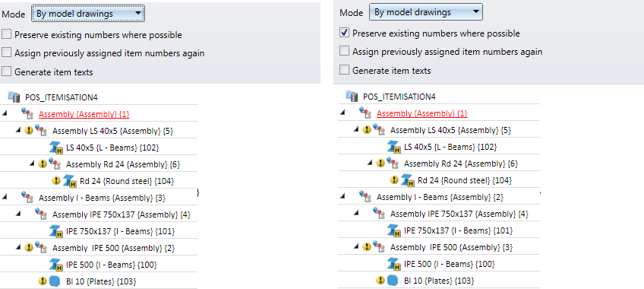Click the blue plate icon of Bl 10, left panel
Image resolution: width=644 pixels, height=289 pixels.
coord(54,281)
